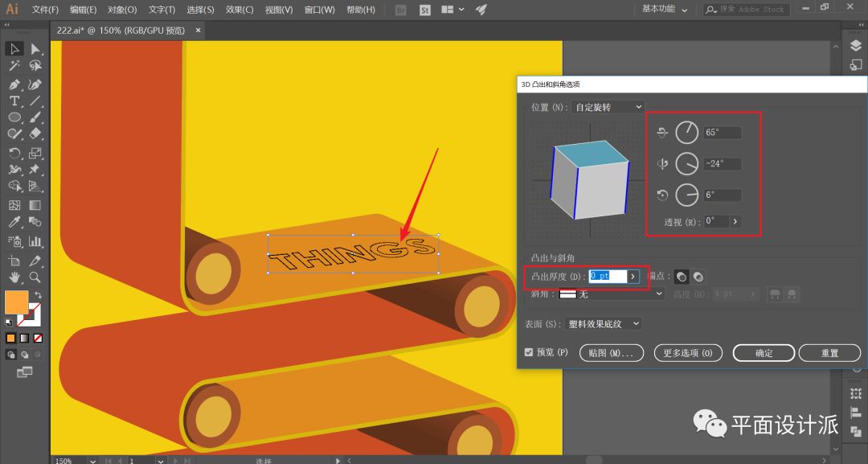The width and height of the screenshot is (868, 464).
Task: Activate the Zoom magnifier tool
Action: click(x=35, y=277)
